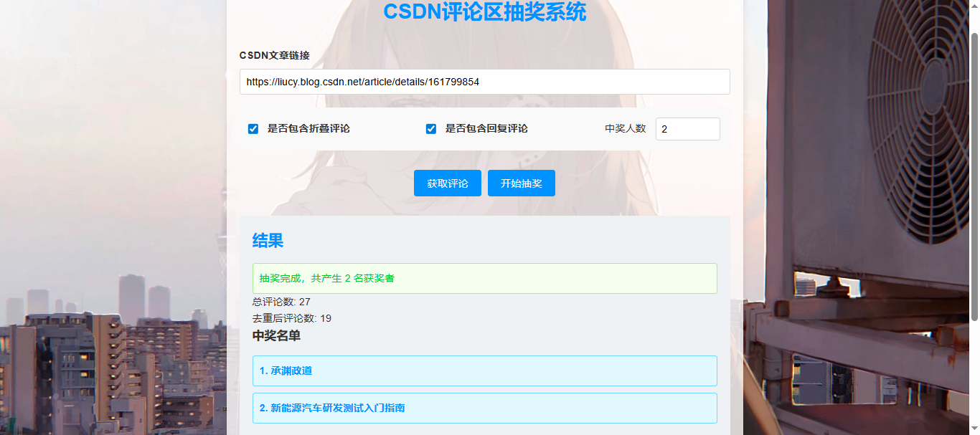Select winner entry 1. 承渊政道
This screenshot has height=435, width=980.
pos(484,371)
